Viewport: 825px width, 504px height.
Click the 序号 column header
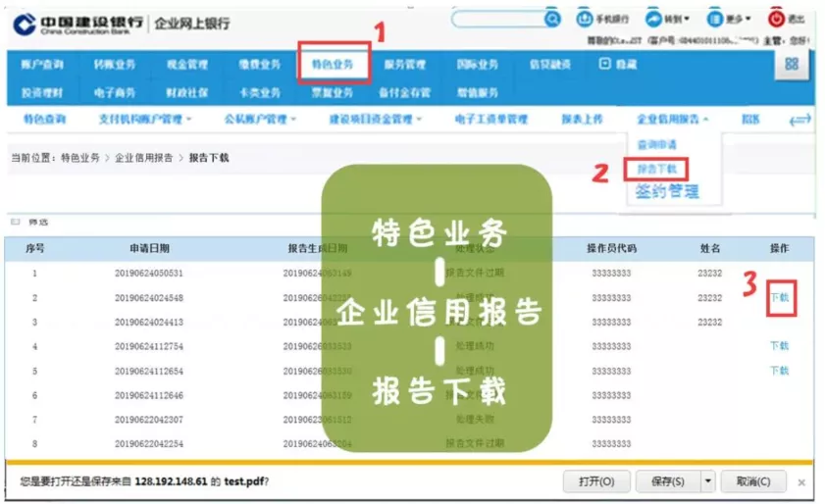34,248
